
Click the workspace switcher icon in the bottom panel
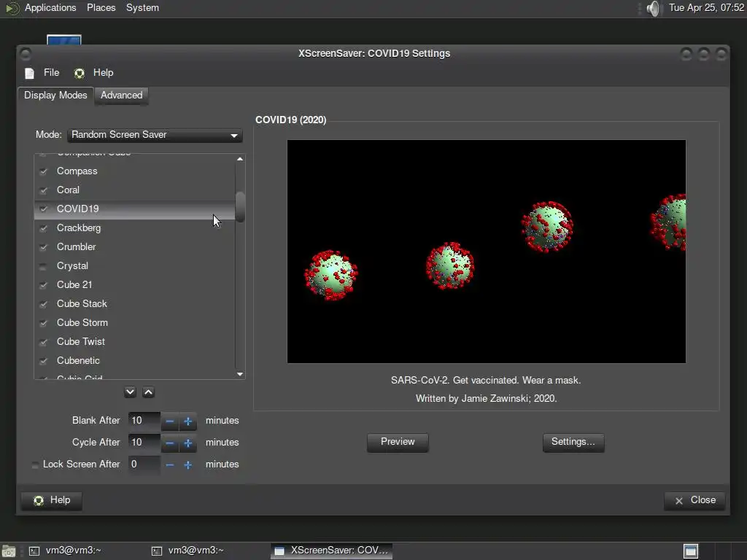691,551
